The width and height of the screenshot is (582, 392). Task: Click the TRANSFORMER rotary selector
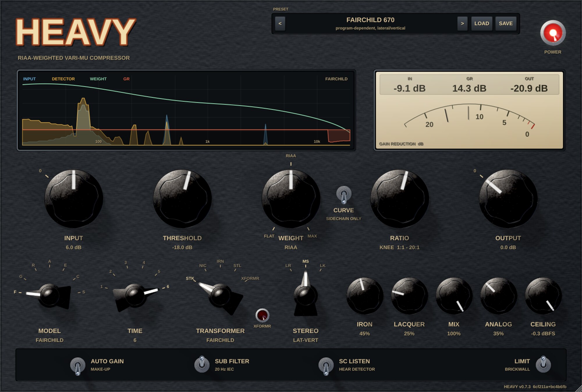click(220, 296)
